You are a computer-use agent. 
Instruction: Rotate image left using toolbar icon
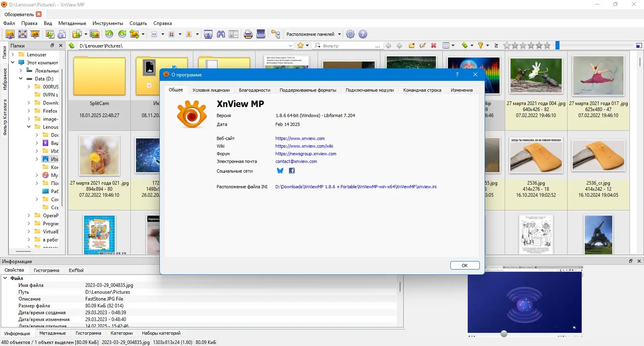[109, 34]
